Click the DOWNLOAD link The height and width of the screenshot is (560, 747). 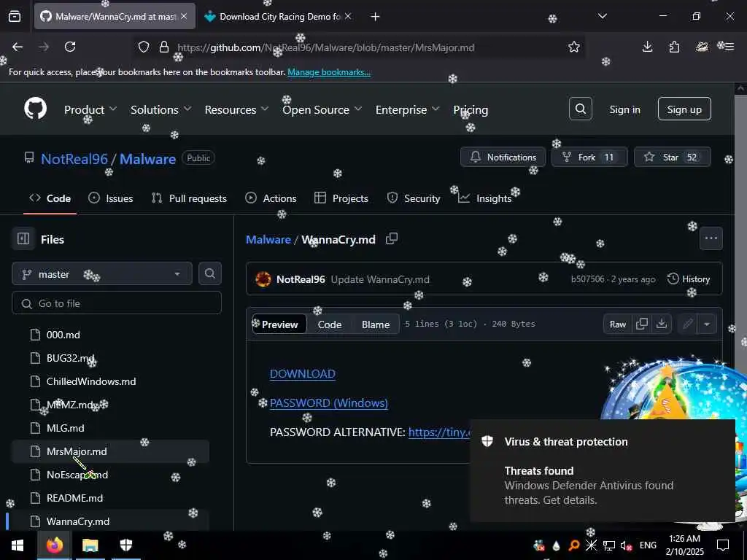[303, 374]
